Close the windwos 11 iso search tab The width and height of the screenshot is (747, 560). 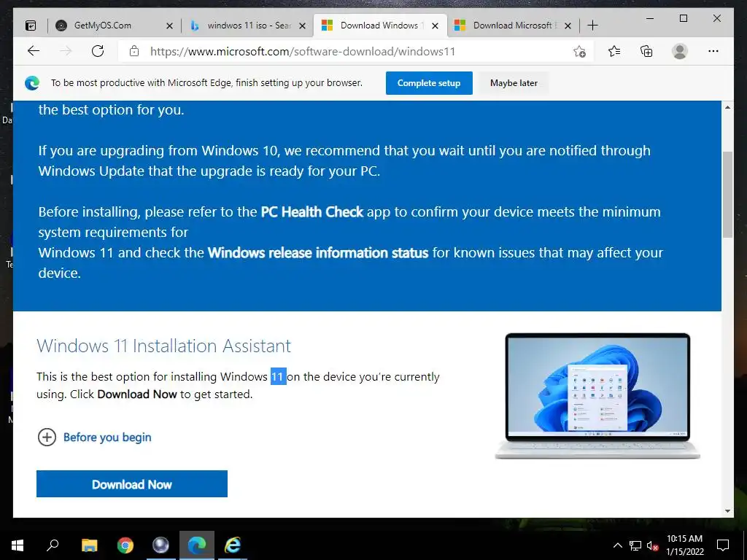302,26
